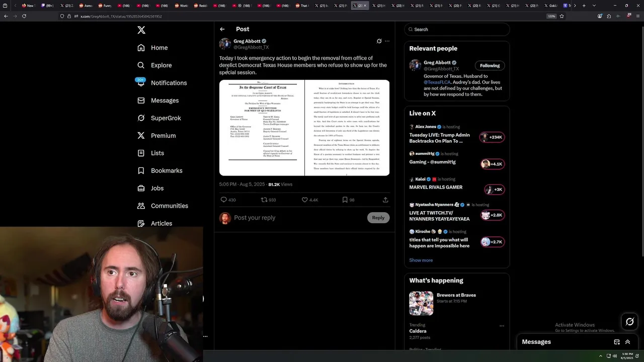Click the 120% zoom indicator
644x362 pixels.
[x=552, y=16]
